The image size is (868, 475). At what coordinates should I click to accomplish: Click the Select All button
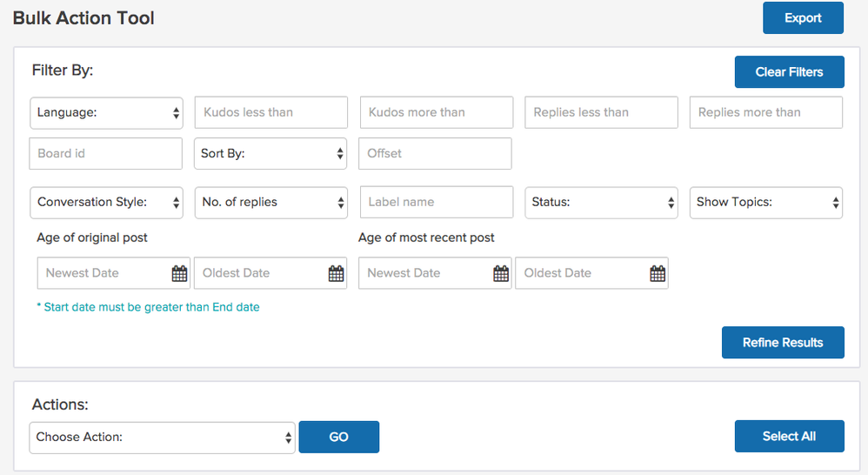pos(789,437)
